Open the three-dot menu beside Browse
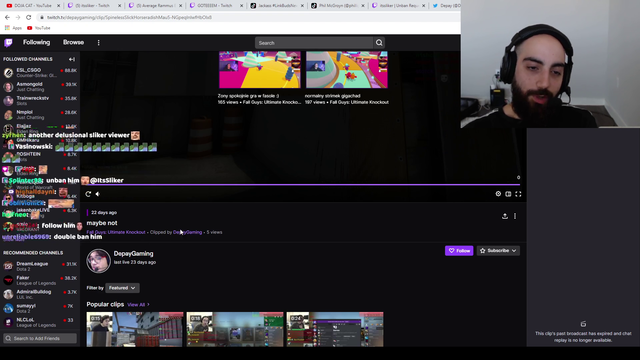This screenshot has width=640, height=360. tap(98, 42)
